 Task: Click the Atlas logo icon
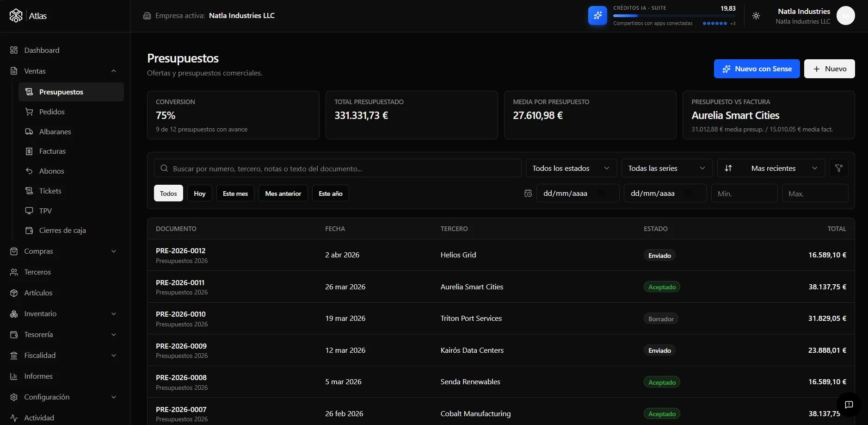16,16
